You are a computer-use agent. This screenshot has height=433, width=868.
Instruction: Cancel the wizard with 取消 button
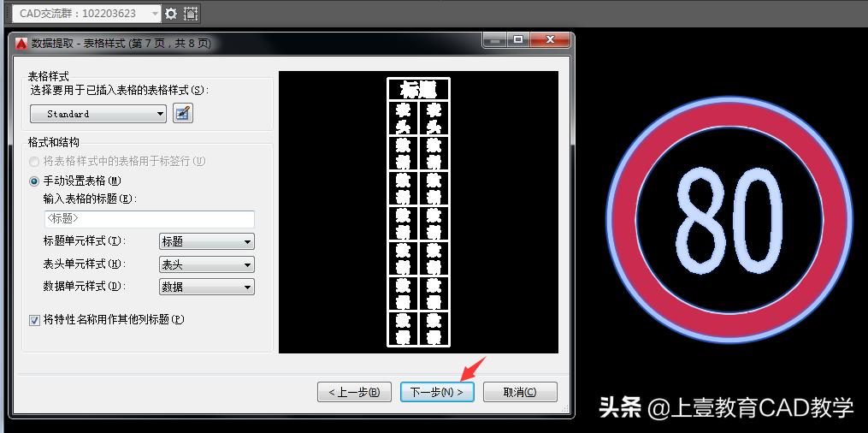[520, 392]
